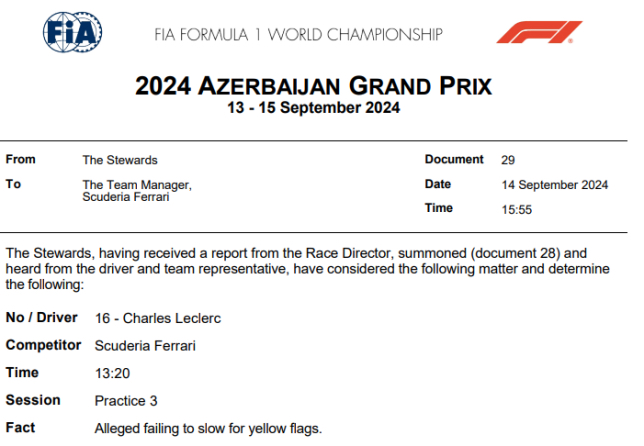Select the Scuderia Ferrari recipient line
The image size is (644, 446).
point(126,197)
